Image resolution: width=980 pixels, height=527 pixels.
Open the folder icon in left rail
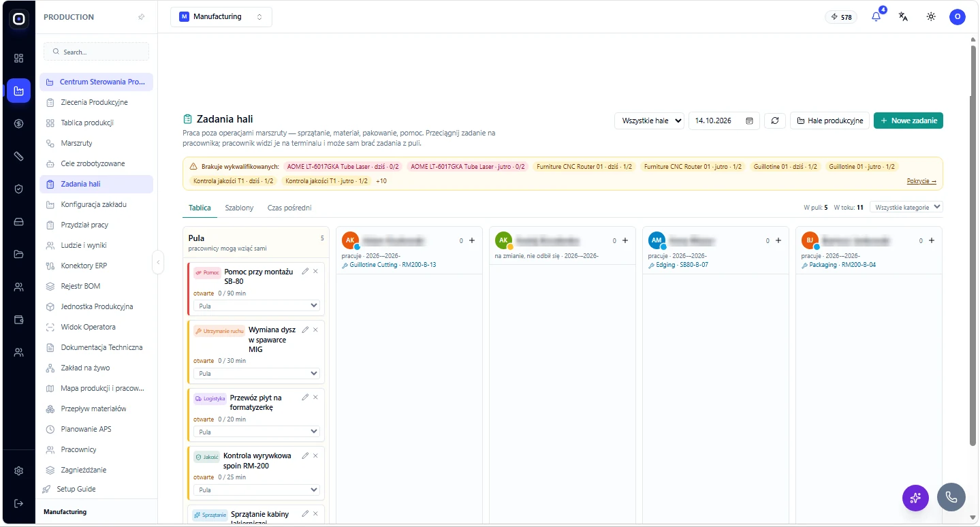click(x=18, y=254)
